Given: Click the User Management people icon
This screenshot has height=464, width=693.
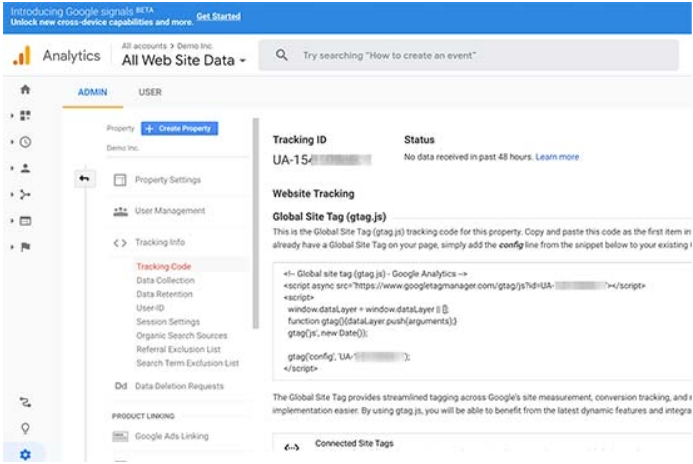Looking at the screenshot, I should [120, 211].
